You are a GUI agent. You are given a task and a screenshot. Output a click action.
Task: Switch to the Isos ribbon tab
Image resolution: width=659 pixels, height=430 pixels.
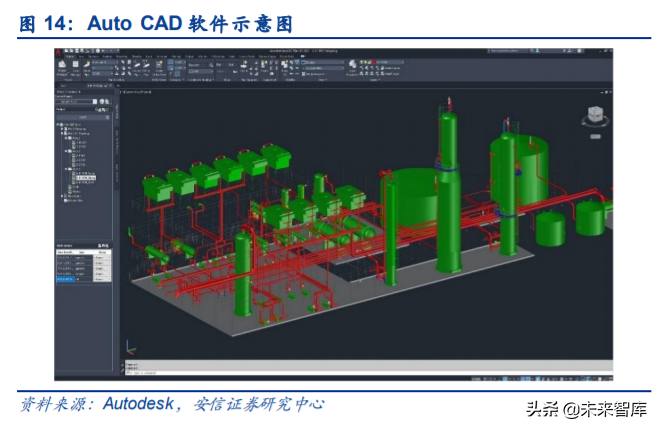tap(81, 56)
